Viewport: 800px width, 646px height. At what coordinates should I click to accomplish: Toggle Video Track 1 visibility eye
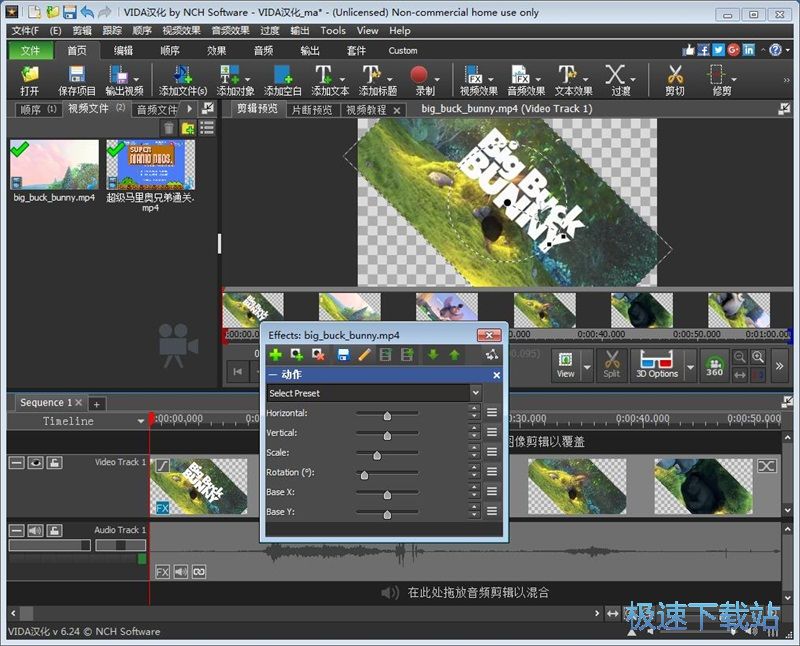(36, 463)
